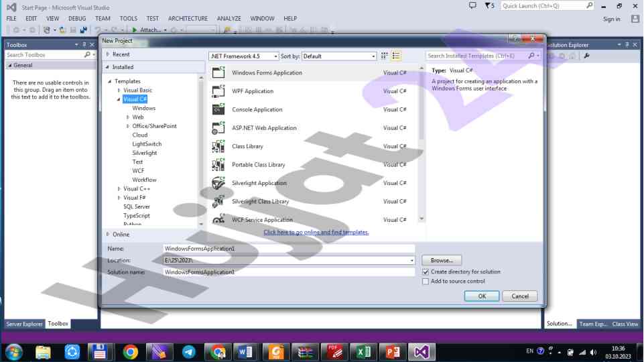
Task: Open PowerPoint from the taskbar
Action: [393, 352]
